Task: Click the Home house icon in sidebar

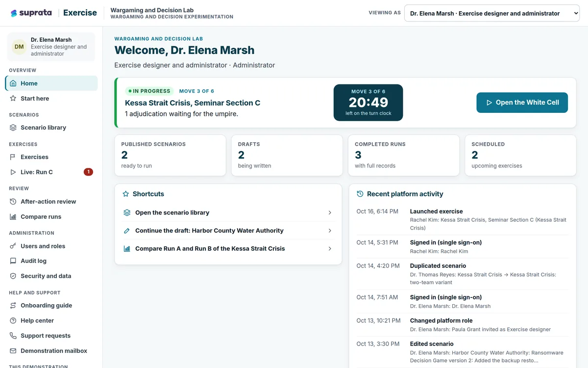Action: [13, 83]
